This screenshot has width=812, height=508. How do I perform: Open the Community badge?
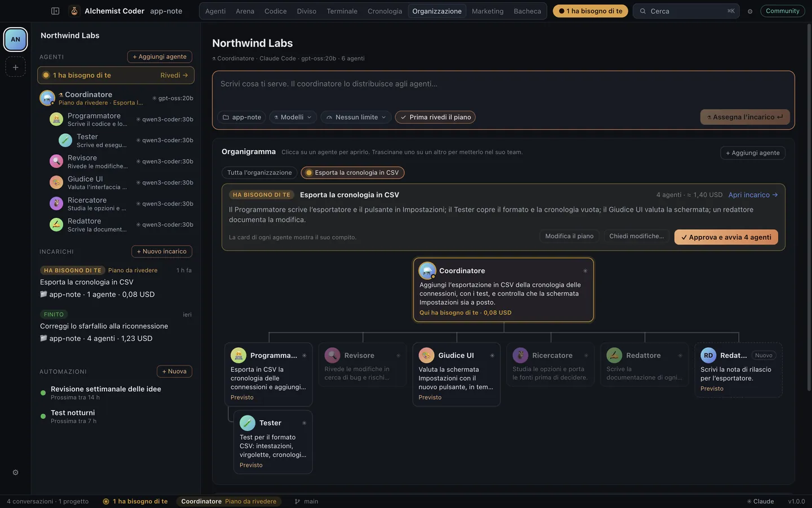[x=782, y=11]
